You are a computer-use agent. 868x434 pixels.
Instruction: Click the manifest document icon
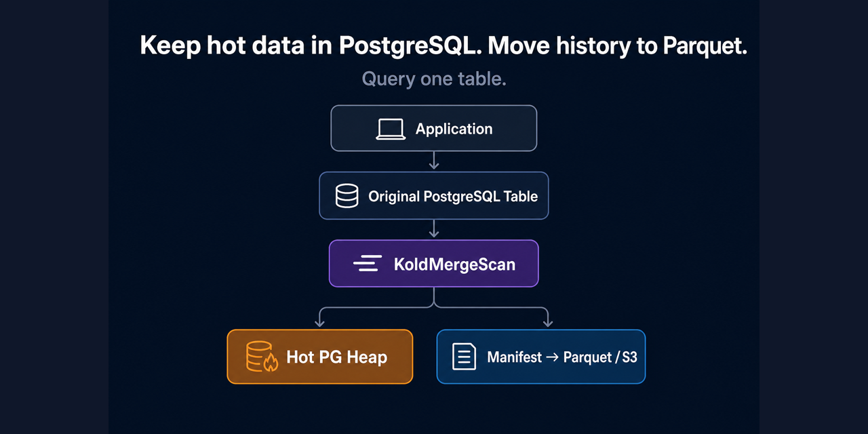pyautogui.click(x=464, y=357)
